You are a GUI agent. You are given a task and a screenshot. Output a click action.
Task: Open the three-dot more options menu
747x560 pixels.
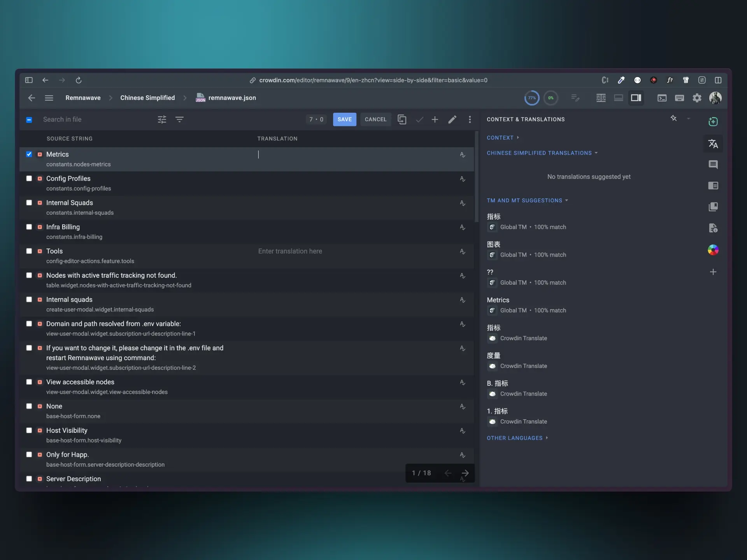(470, 119)
